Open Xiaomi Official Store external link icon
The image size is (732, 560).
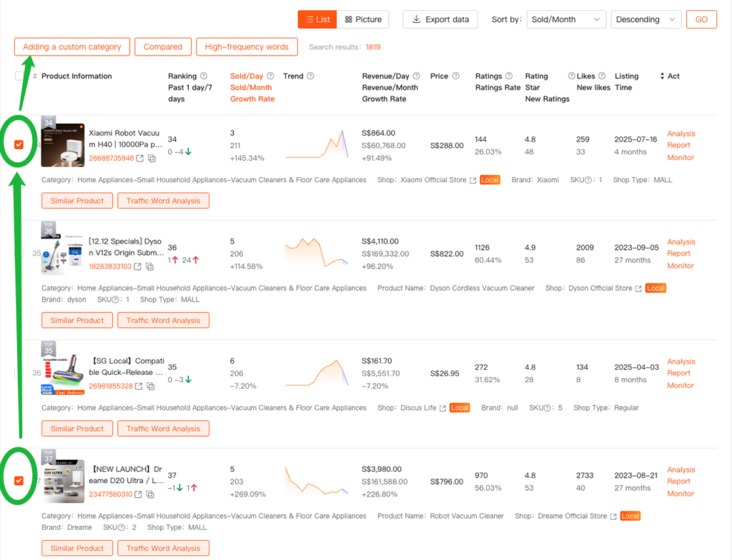coord(473,180)
